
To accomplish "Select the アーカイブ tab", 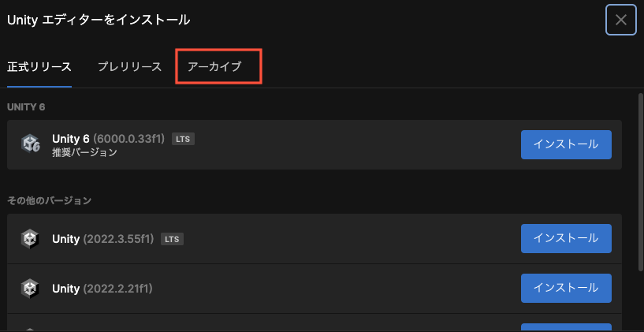I will pyautogui.click(x=214, y=66).
